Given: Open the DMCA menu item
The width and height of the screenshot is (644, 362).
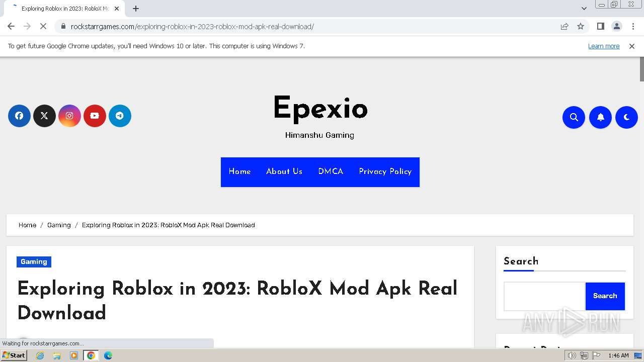Looking at the screenshot, I should 331,171.
